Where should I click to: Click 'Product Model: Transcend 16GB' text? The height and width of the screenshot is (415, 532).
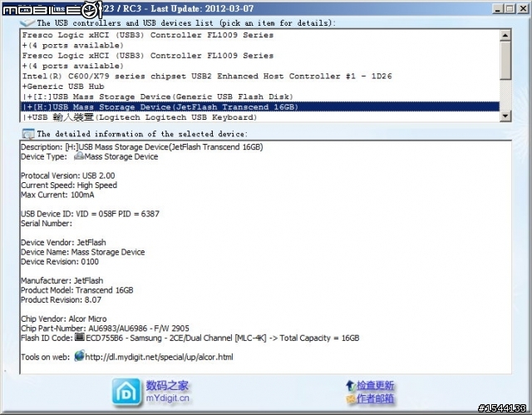tap(77, 290)
